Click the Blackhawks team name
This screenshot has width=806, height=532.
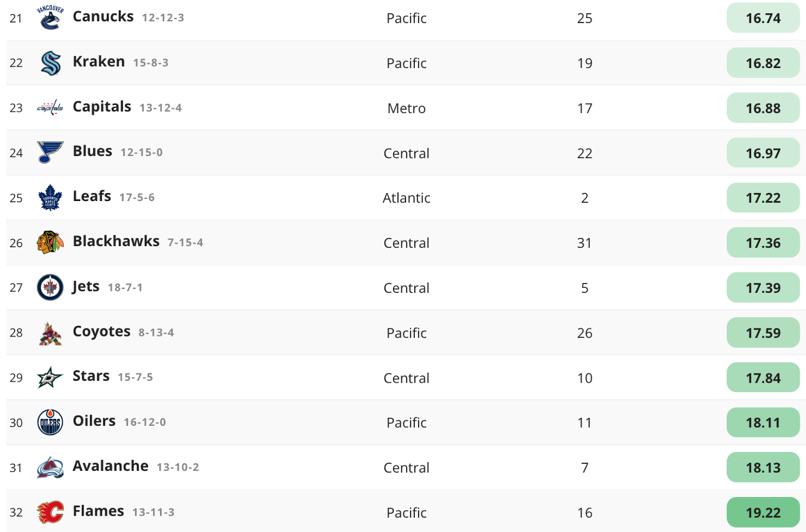click(116, 241)
